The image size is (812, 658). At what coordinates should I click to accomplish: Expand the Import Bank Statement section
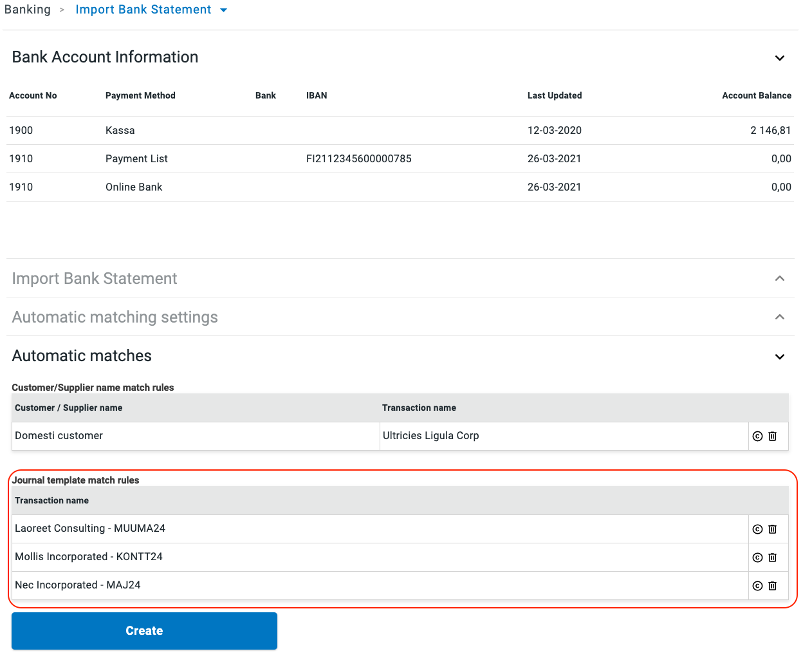779,279
